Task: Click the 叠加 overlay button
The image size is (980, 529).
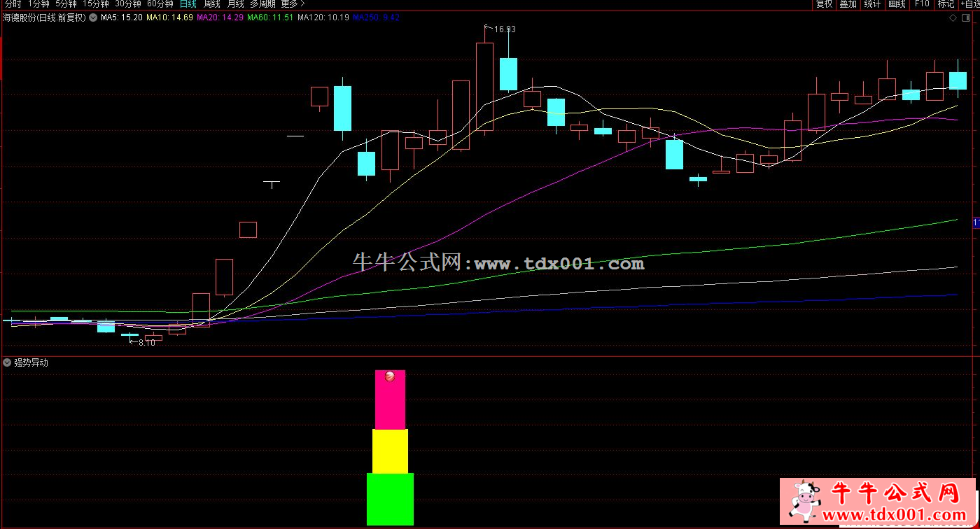Action: pyautogui.click(x=848, y=4)
